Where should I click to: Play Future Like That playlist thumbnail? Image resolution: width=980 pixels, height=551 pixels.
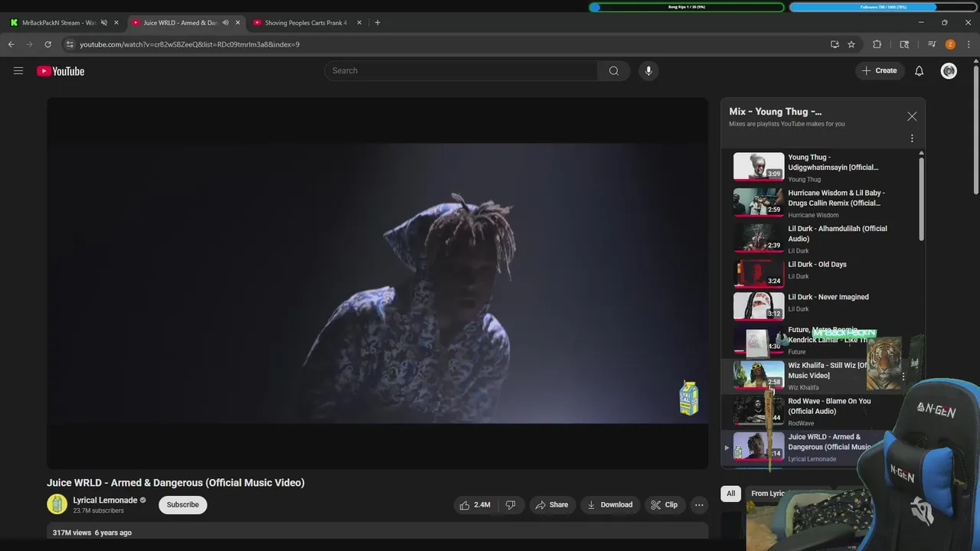point(759,342)
